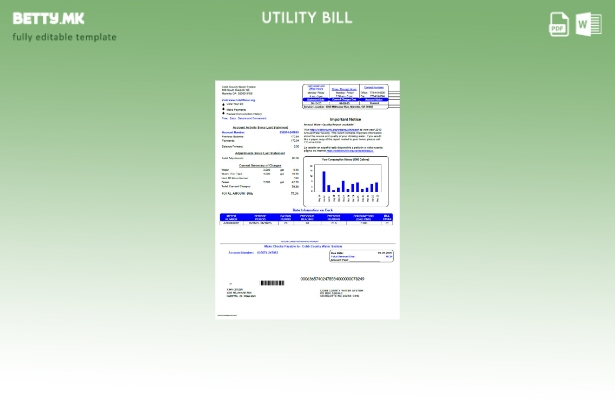Click the BETTY.MK logo
This screenshot has width=615, height=400.
(x=48, y=18)
